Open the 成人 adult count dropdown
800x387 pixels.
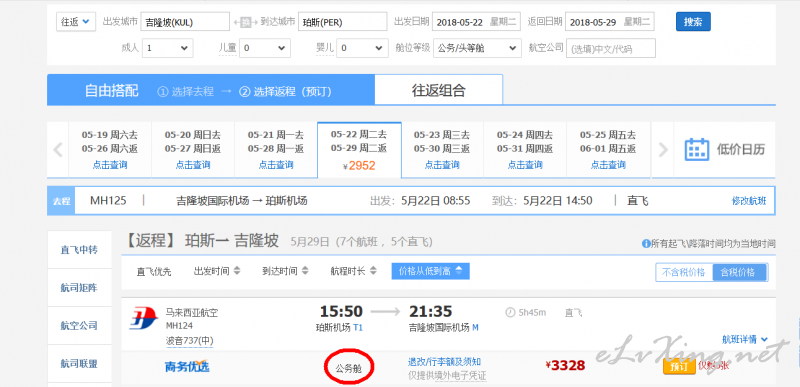click(167, 48)
